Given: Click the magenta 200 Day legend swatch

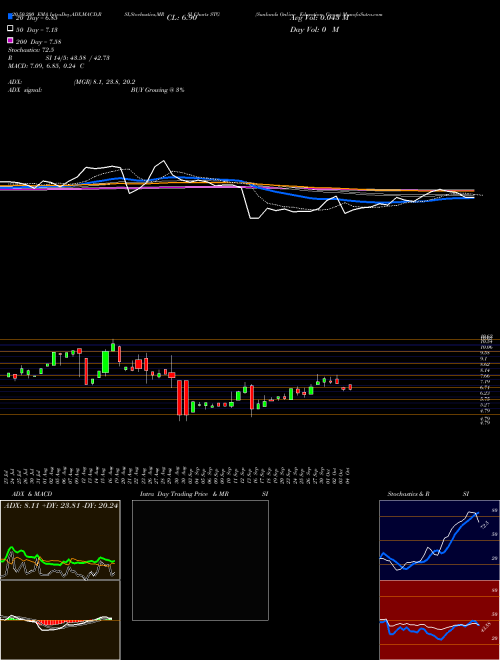Looking at the screenshot, I should (x=10, y=41).
